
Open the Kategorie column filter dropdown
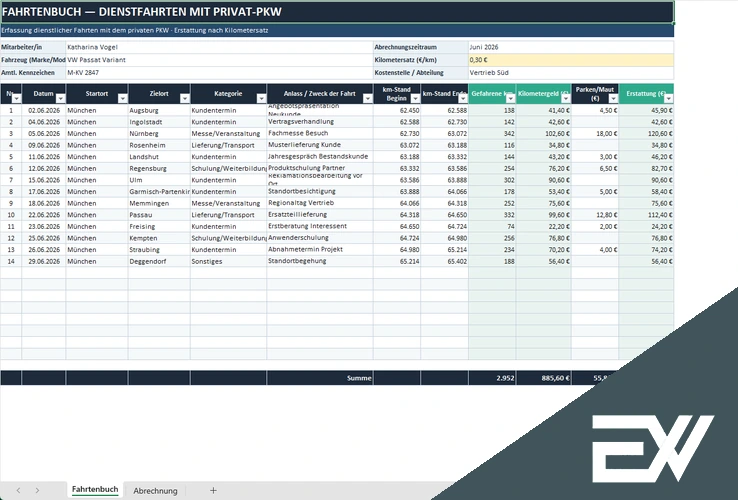(x=261, y=98)
